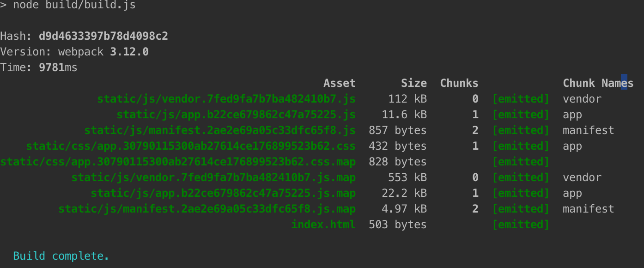Click the index.html asset name
Screen dimensions: 644x268
(323, 225)
